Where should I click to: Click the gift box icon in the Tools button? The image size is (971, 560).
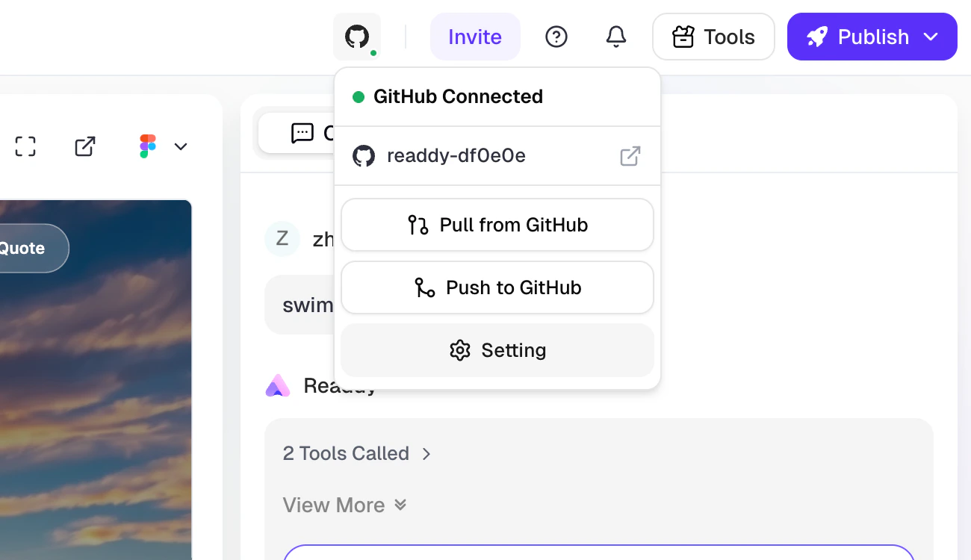[683, 36]
